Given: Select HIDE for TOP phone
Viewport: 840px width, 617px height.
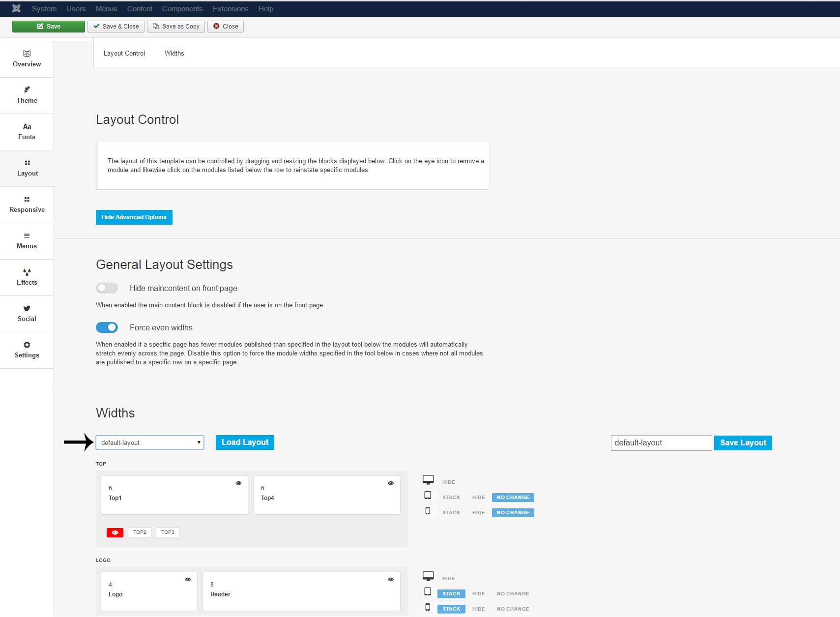Looking at the screenshot, I should tap(478, 513).
